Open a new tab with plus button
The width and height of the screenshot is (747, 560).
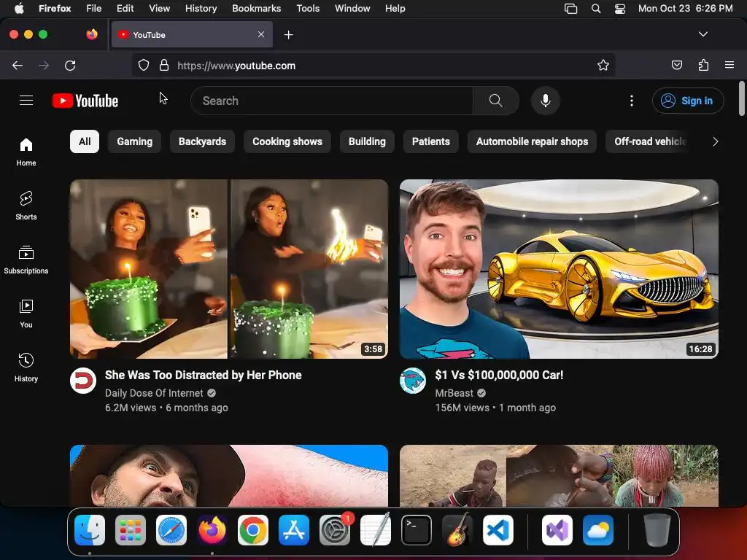coord(288,35)
